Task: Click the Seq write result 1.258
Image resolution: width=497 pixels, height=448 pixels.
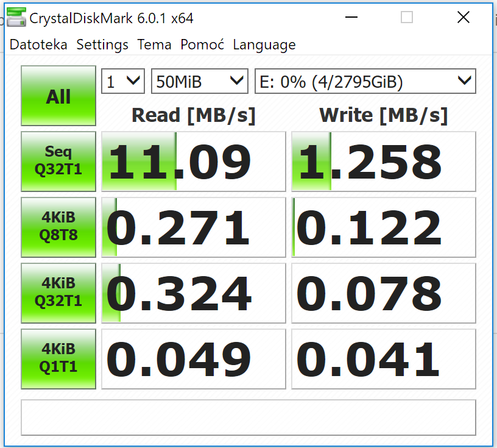Action: [x=384, y=161]
